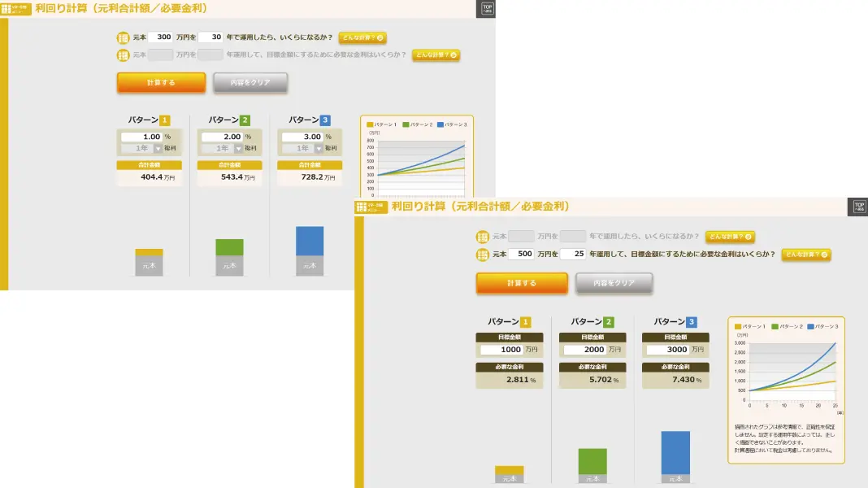Screen dimensions: 868x488
Task: Open どんな計算? help next to 30年 row
Action: (362, 37)
